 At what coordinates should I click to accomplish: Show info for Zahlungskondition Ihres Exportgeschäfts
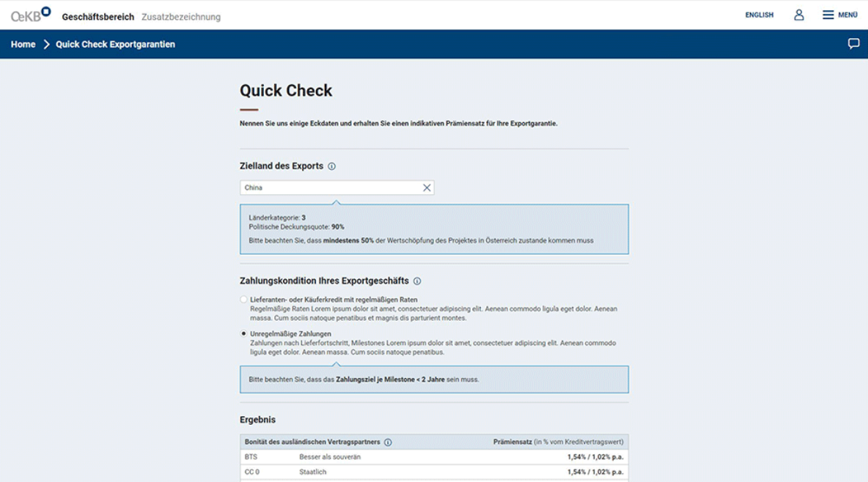pyautogui.click(x=417, y=281)
